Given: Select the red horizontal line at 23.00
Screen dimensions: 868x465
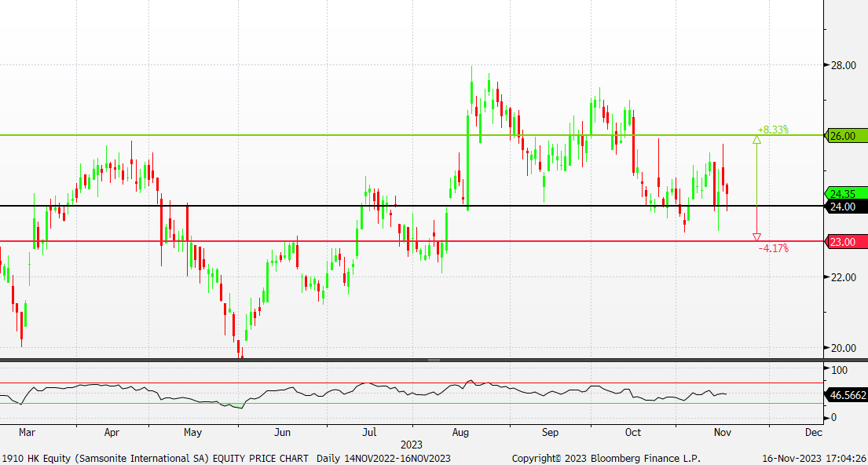Looking at the screenshot, I should pos(412,241).
